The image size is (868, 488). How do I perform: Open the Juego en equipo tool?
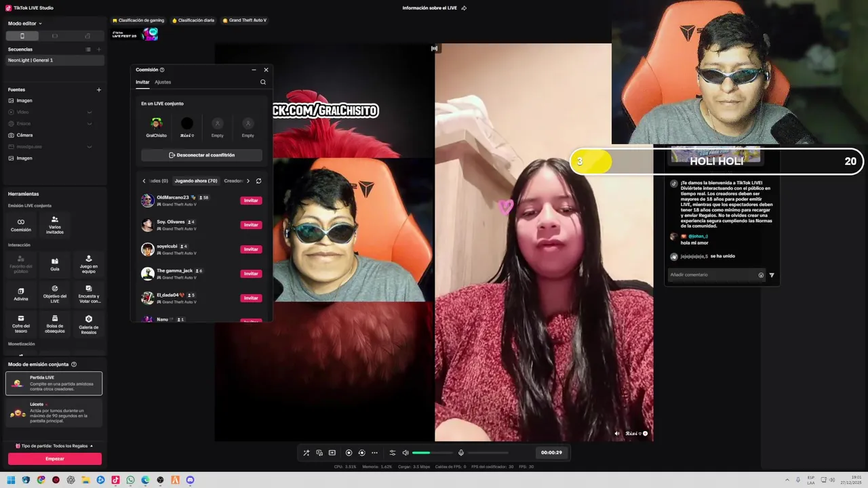click(x=89, y=264)
